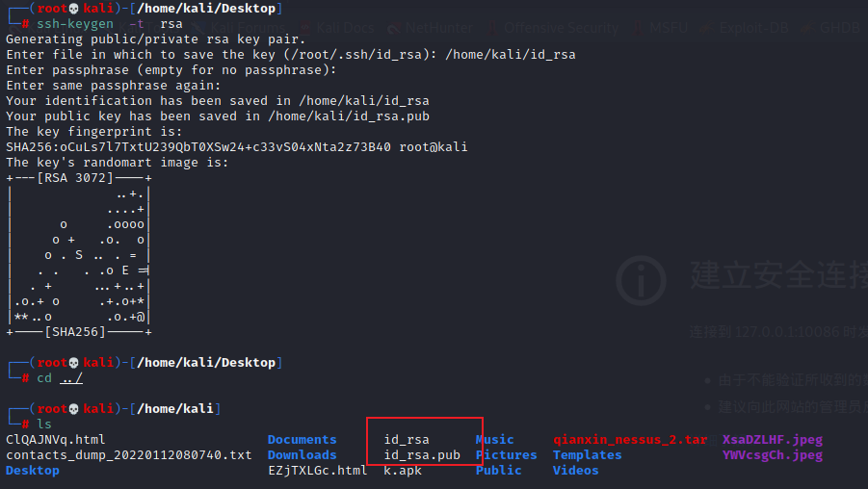The width and height of the screenshot is (868, 489).
Task: Open the faint Exploit-DB bookmark behind the terminal
Action: pyautogui.click(x=755, y=28)
